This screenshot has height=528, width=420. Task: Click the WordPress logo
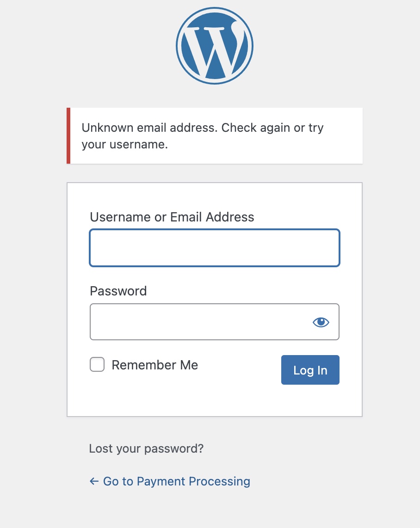(215, 45)
